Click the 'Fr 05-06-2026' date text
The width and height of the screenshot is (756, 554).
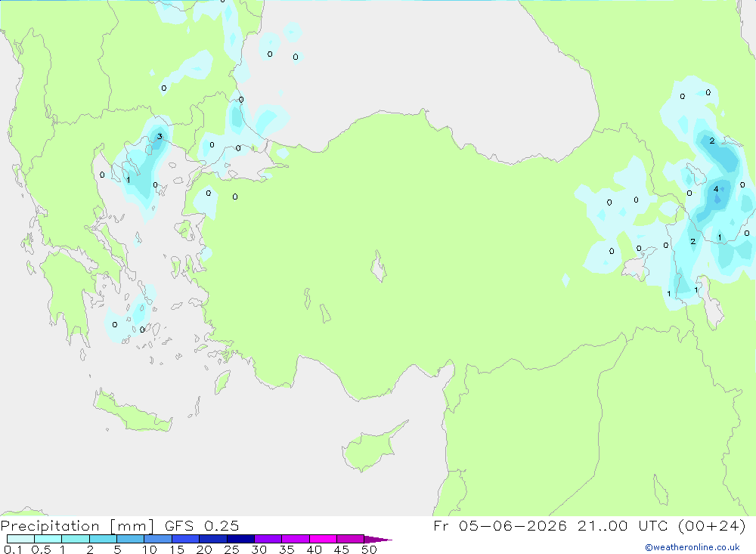[500, 525]
